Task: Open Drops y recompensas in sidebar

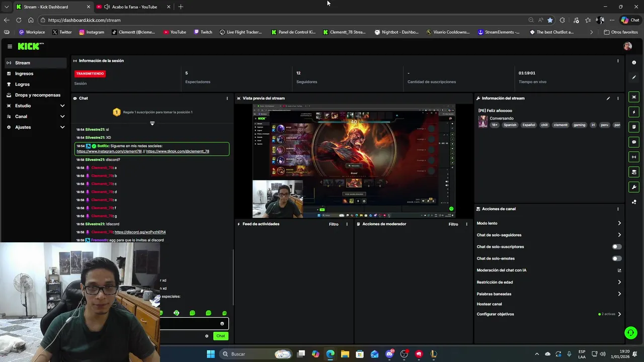Action: pyautogui.click(x=36, y=95)
